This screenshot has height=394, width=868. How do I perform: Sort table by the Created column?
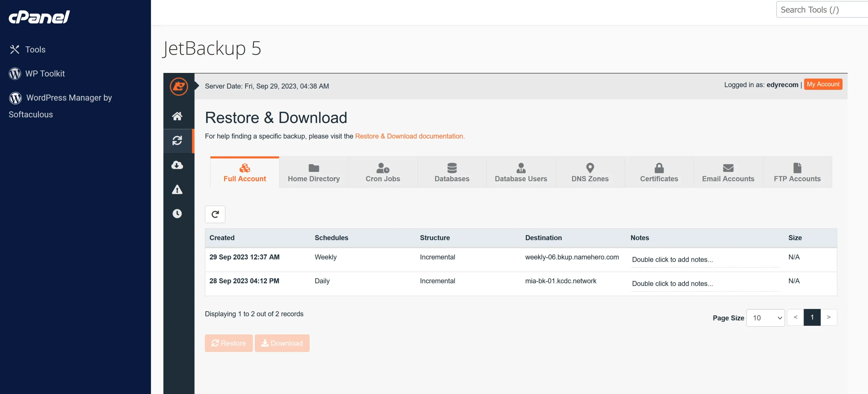222,238
